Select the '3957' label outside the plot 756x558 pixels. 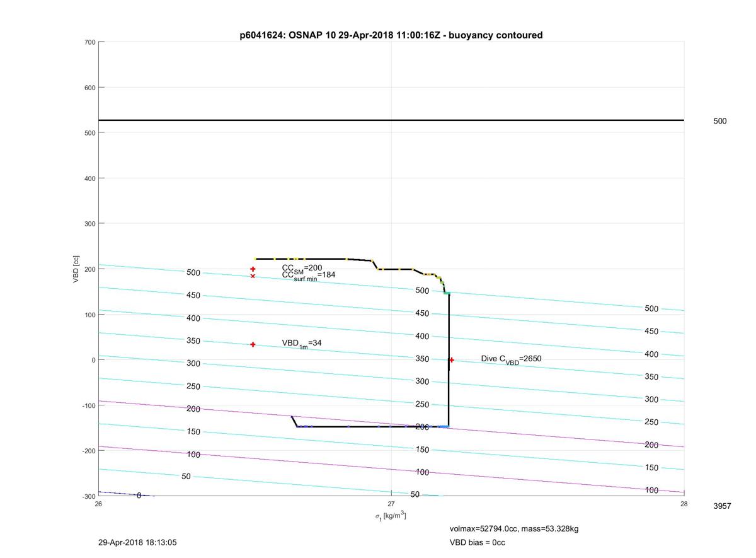click(x=722, y=506)
